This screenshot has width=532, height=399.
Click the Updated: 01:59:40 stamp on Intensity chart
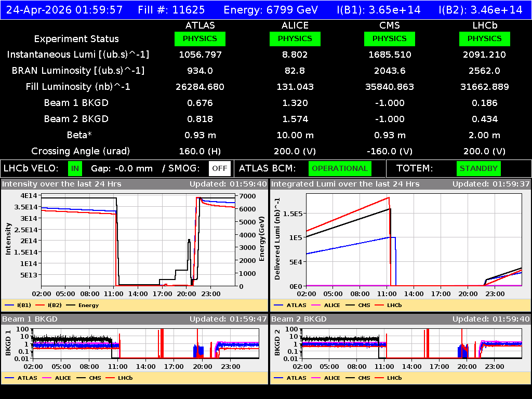tap(229, 184)
